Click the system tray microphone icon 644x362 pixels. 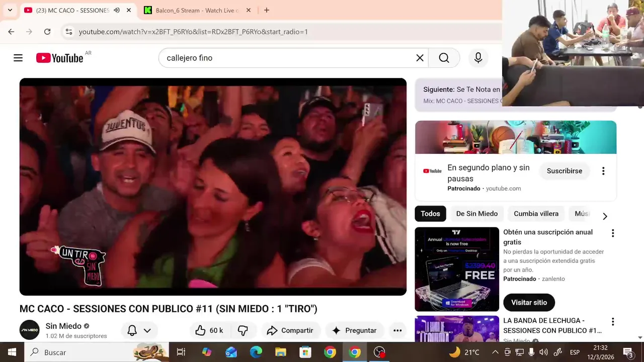point(531,352)
